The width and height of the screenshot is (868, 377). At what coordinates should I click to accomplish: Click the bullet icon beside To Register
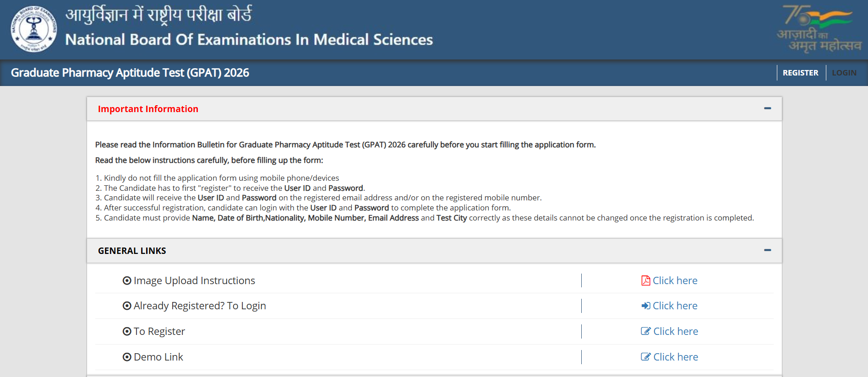127,331
